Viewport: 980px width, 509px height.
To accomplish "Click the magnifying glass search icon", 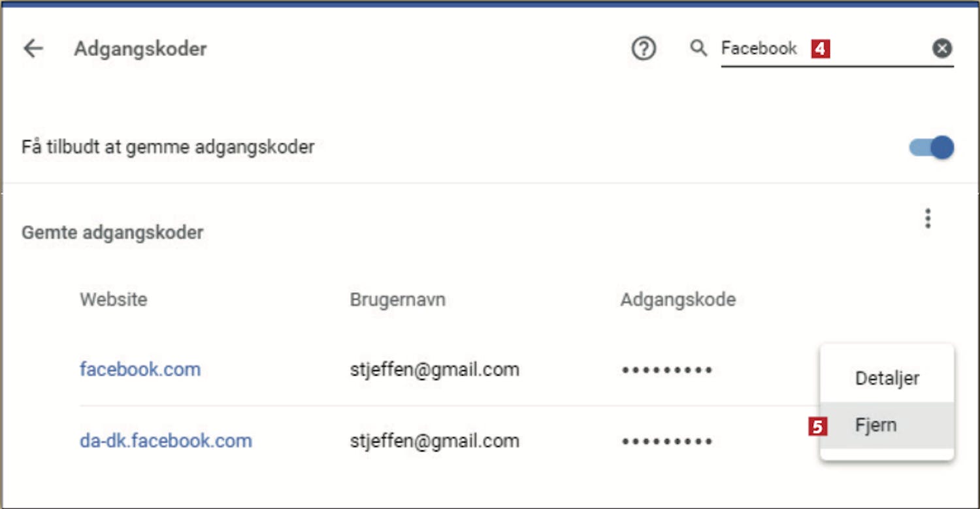I will pyautogui.click(x=698, y=48).
